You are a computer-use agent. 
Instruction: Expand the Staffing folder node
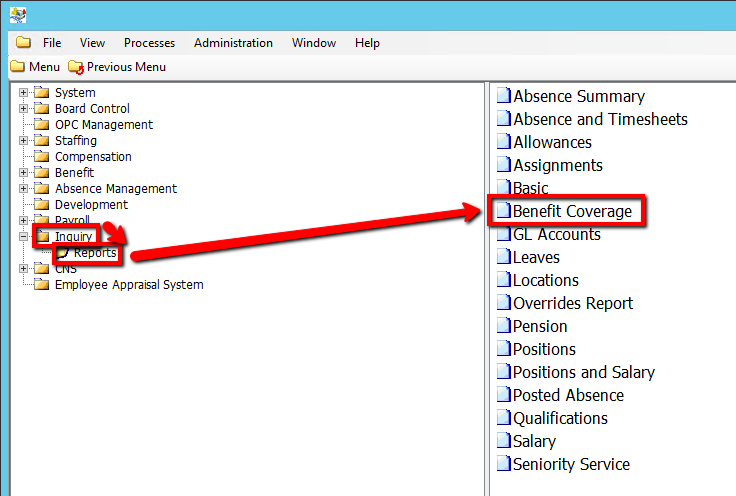23,141
